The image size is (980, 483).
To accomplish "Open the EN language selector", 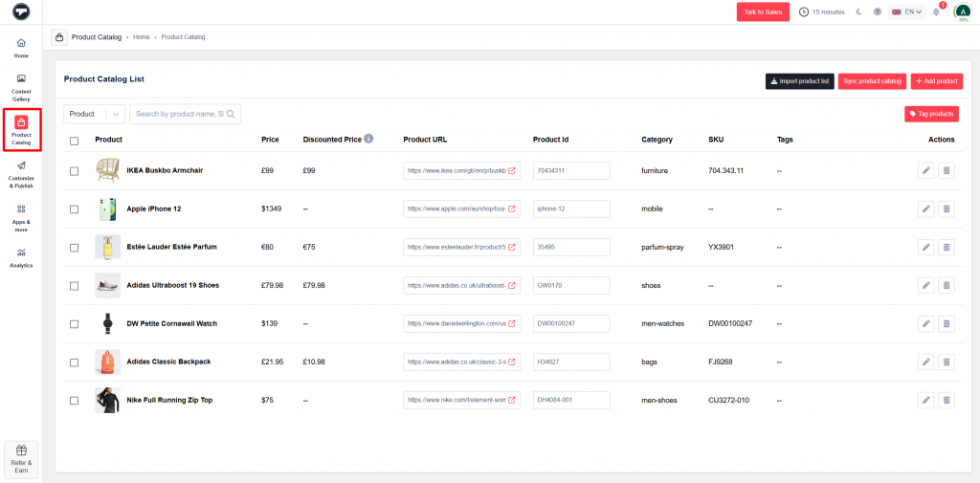I will [906, 11].
